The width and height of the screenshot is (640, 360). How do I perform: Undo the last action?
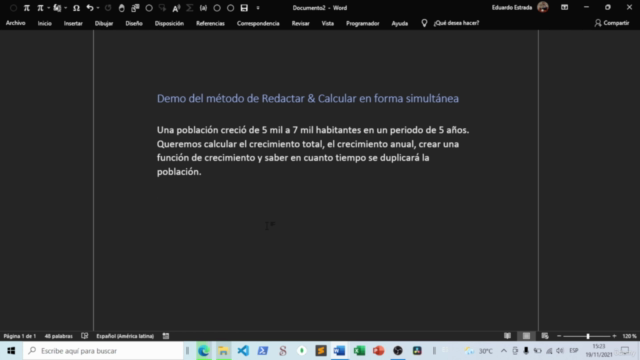click(90, 8)
